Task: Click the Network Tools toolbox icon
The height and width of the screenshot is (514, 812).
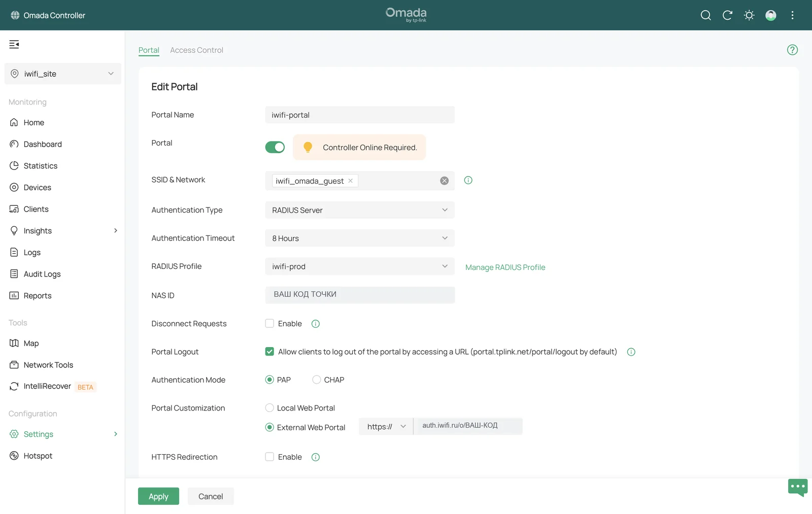Action: pyautogui.click(x=14, y=365)
